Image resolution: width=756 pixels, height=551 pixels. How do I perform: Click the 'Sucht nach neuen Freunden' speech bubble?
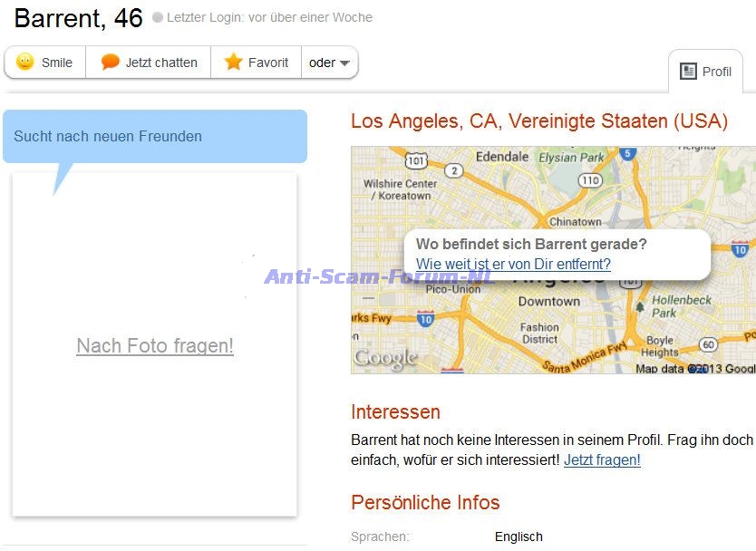click(154, 137)
